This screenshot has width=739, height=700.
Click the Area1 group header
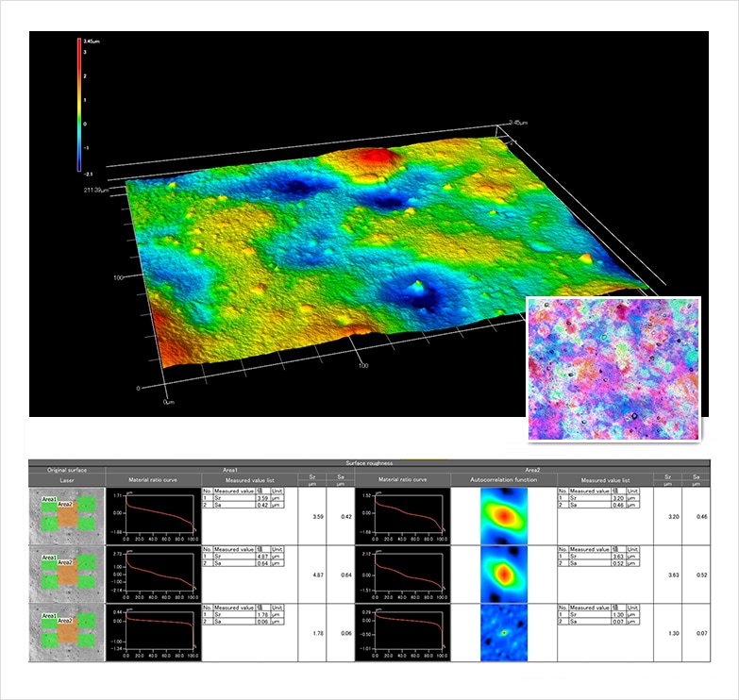229,470
